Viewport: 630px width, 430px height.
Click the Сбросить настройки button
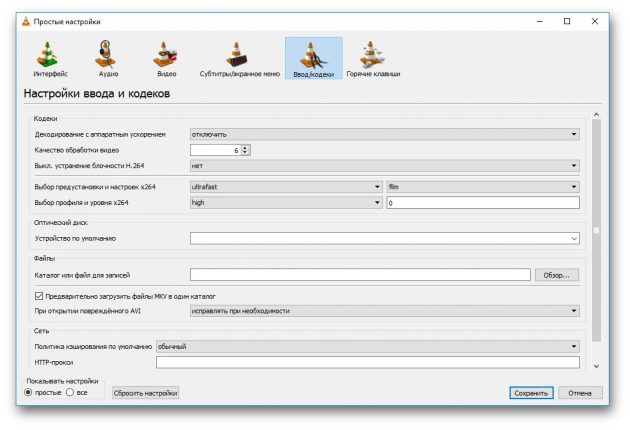pos(145,393)
